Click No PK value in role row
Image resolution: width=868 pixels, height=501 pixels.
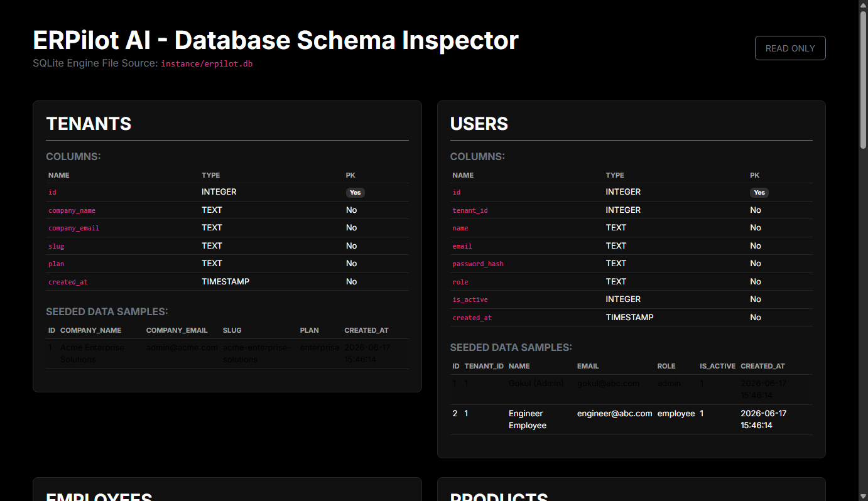(756, 281)
